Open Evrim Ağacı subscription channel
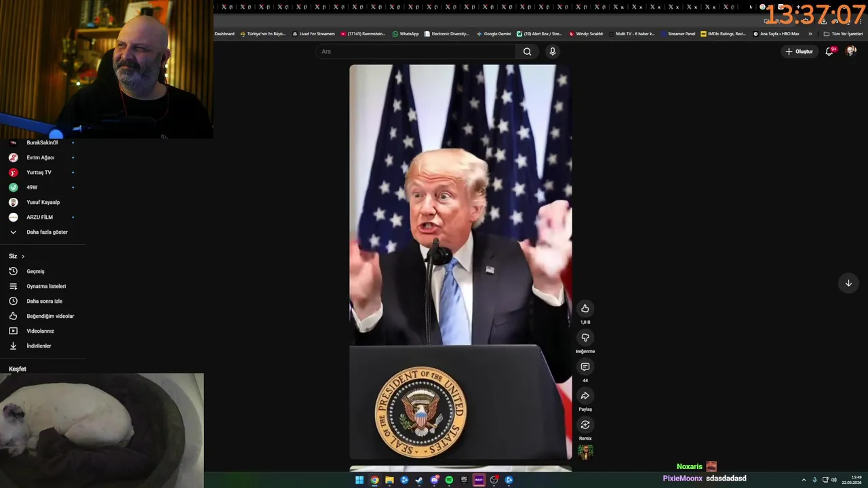The image size is (868, 488). (x=41, y=157)
